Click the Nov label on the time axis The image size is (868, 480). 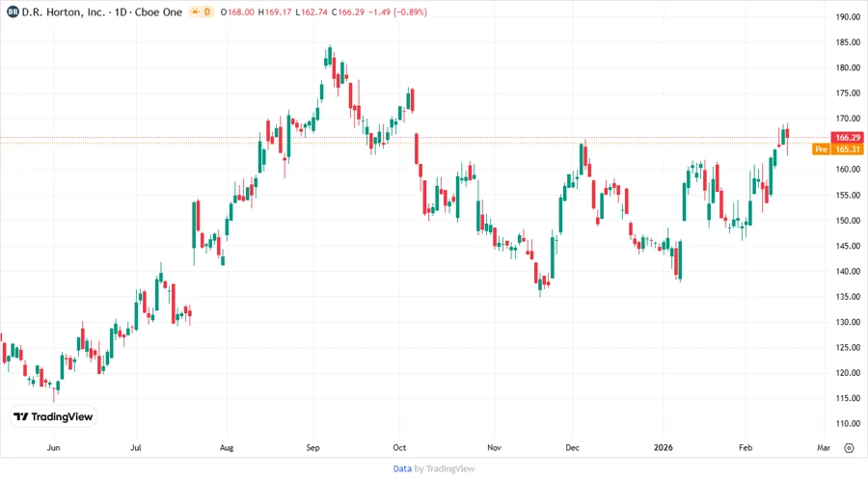pyautogui.click(x=494, y=447)
